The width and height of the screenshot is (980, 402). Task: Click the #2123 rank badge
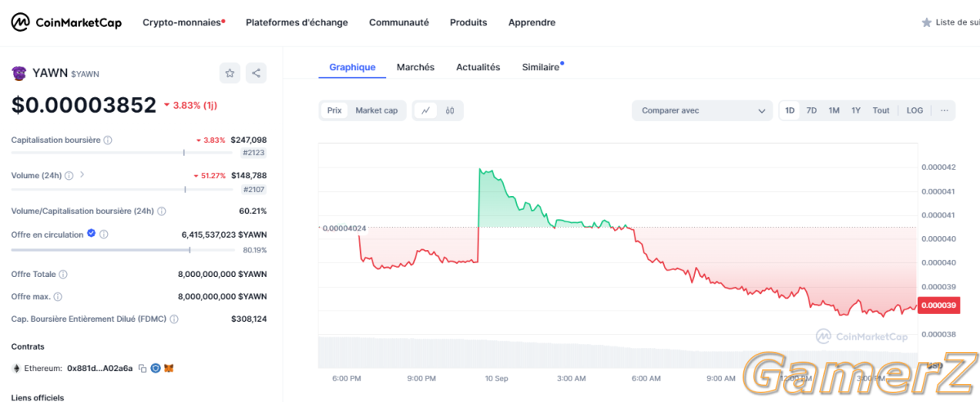(253, 153)
